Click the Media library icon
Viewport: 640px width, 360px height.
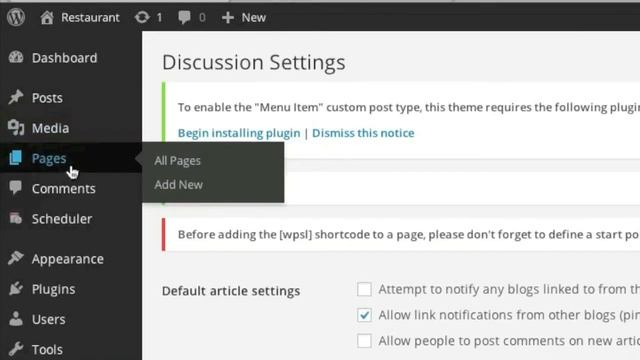tap(16, 127)
